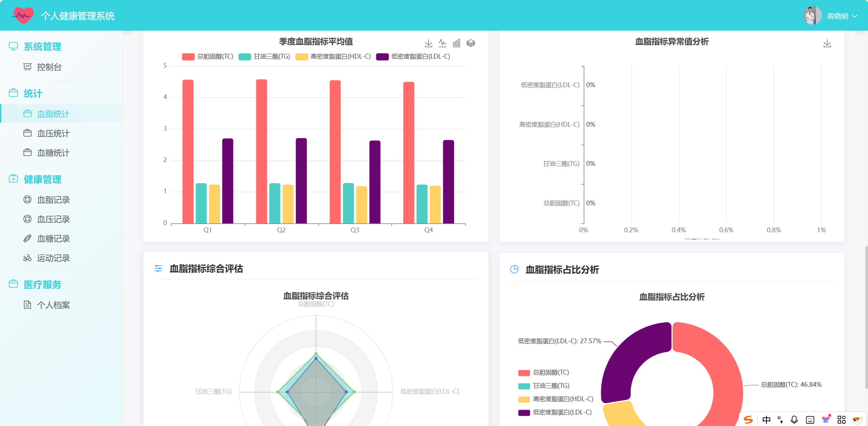Switch the IME Chinese 中 mode button

point(766,420)
